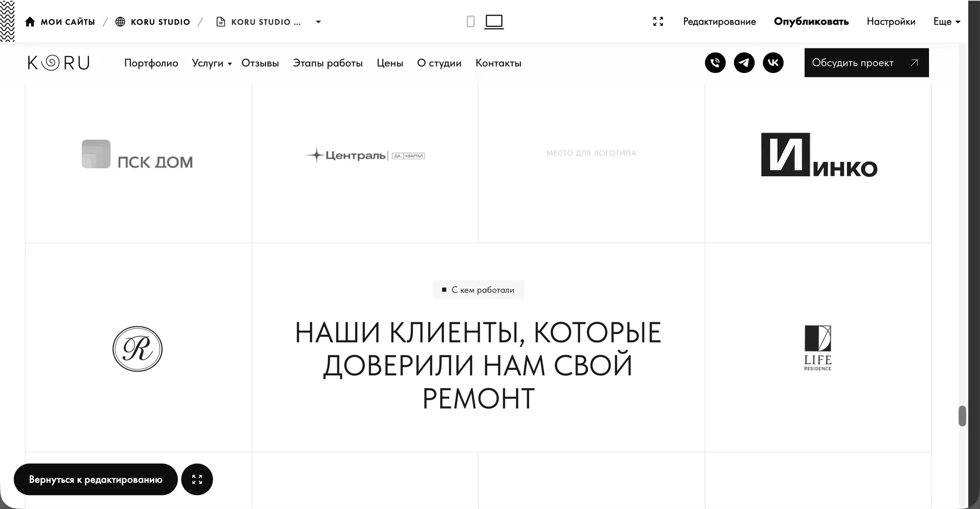
Task: Open the Мои сайты breadcrumb link
Action: 68,22
